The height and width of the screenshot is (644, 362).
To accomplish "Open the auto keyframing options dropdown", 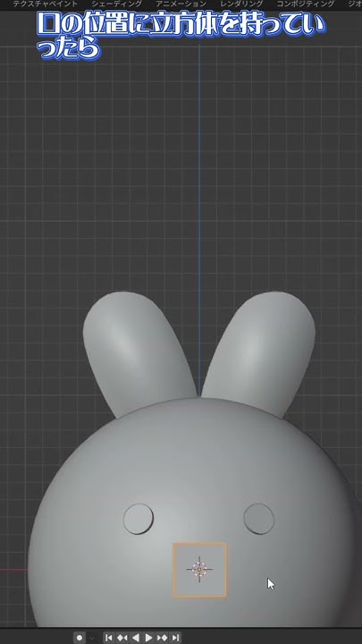I will pyautogui.click(x=91, y=638).
